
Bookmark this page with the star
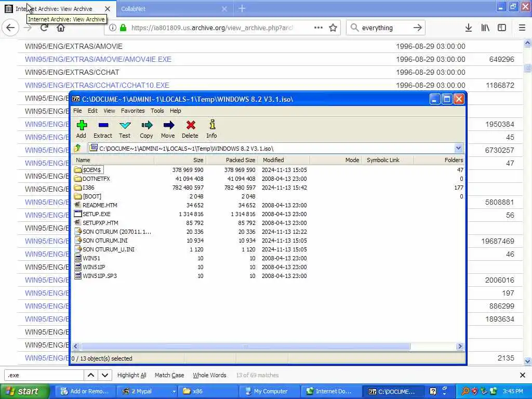[333, 28]
